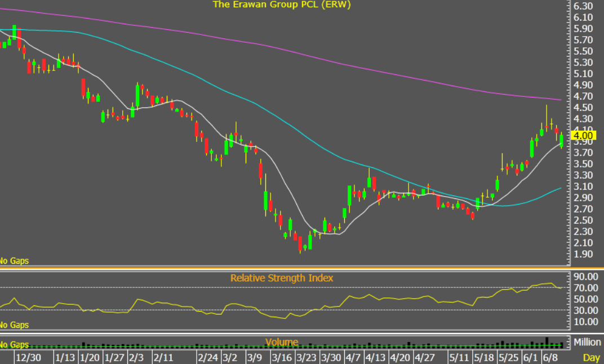Select the 2/11 date label
The width and height of the screenshot is (604, 364).
[163, 357]
